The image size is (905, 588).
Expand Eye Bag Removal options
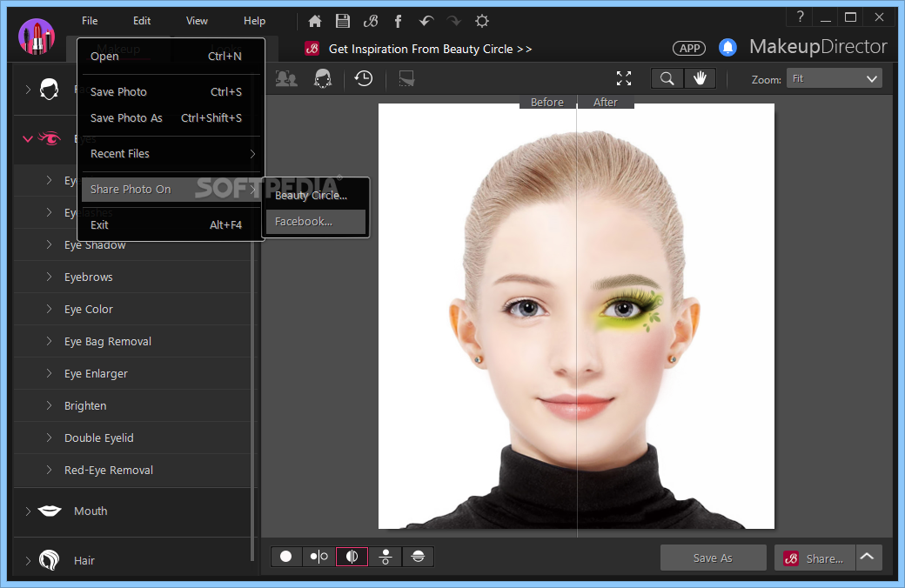click(49, 342)
